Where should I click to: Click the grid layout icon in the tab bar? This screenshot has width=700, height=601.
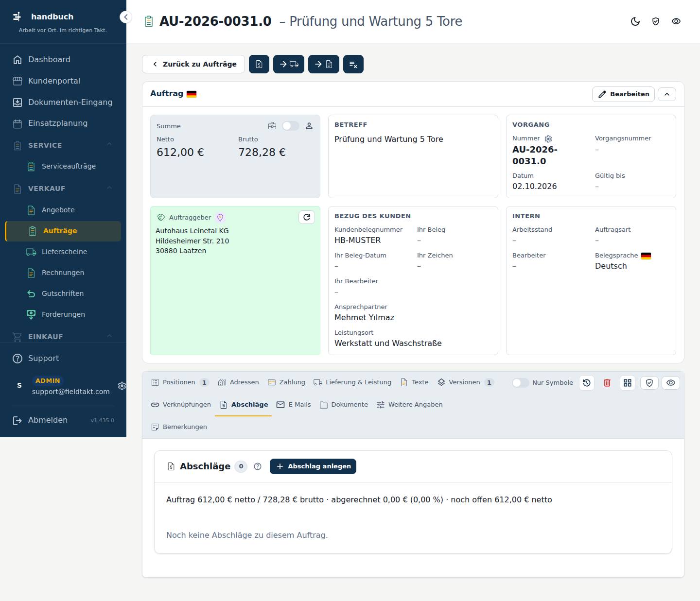628,383
